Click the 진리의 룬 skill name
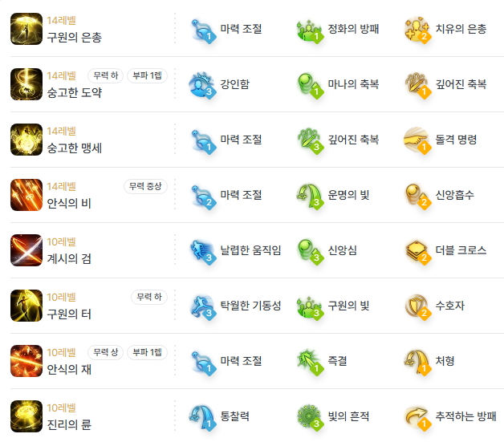Image resolution: width=504 pixels, height=442 pixels. pyautogui.click(x=69, y=424)
